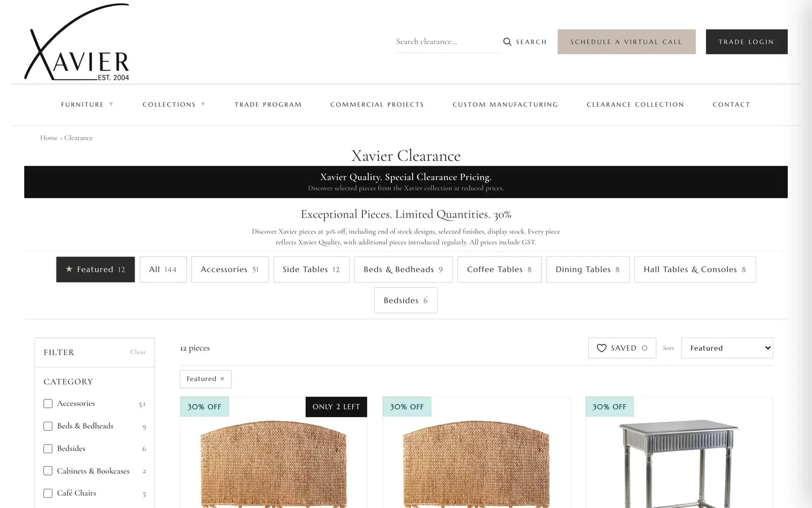Image resolution: width=812 pixels, height=508 pixels.
Task: Select the Dining Tables 8 tab
Action: pos(588,269)
